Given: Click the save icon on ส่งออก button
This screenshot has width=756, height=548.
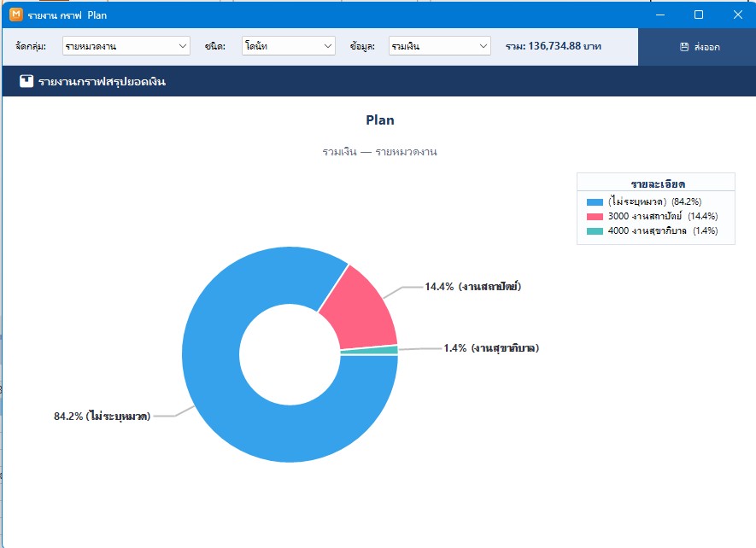Looking at the screenshot, I should click(x=684, y=47).
